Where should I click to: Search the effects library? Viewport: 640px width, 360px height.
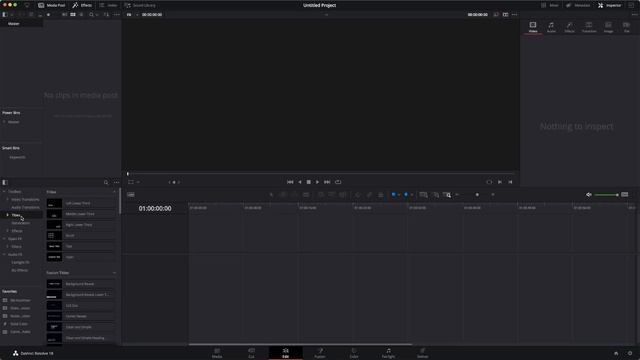[106, 182]
